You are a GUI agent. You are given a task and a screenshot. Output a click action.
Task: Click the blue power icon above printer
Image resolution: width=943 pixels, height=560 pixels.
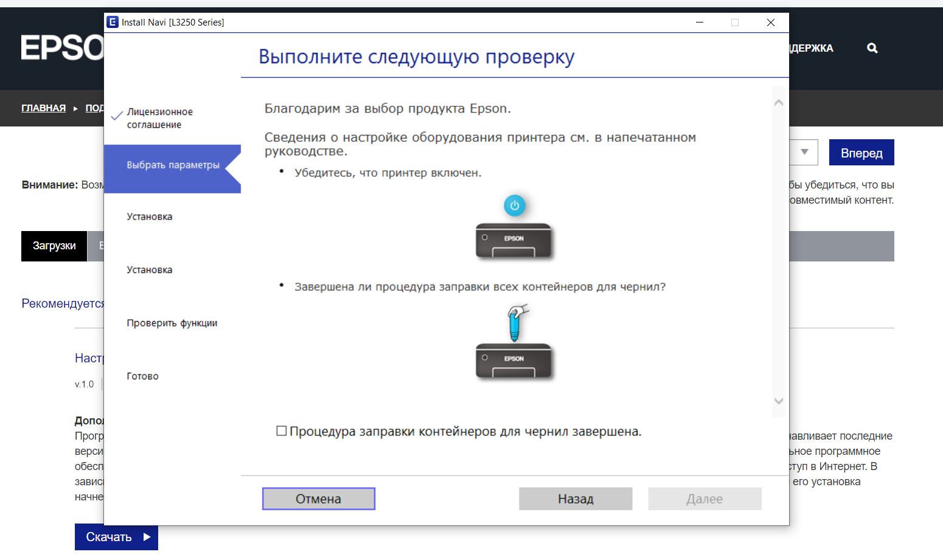pos(515,206)
